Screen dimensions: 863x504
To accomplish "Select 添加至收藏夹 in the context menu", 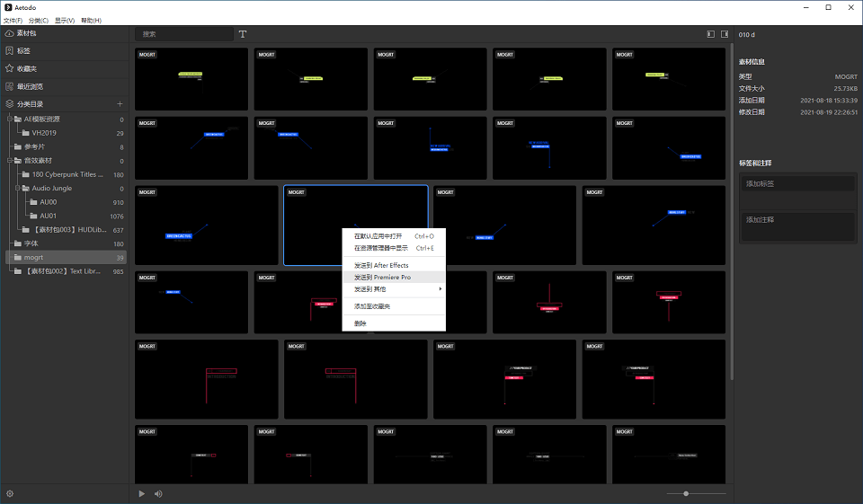I will click(x=372, y=306).
